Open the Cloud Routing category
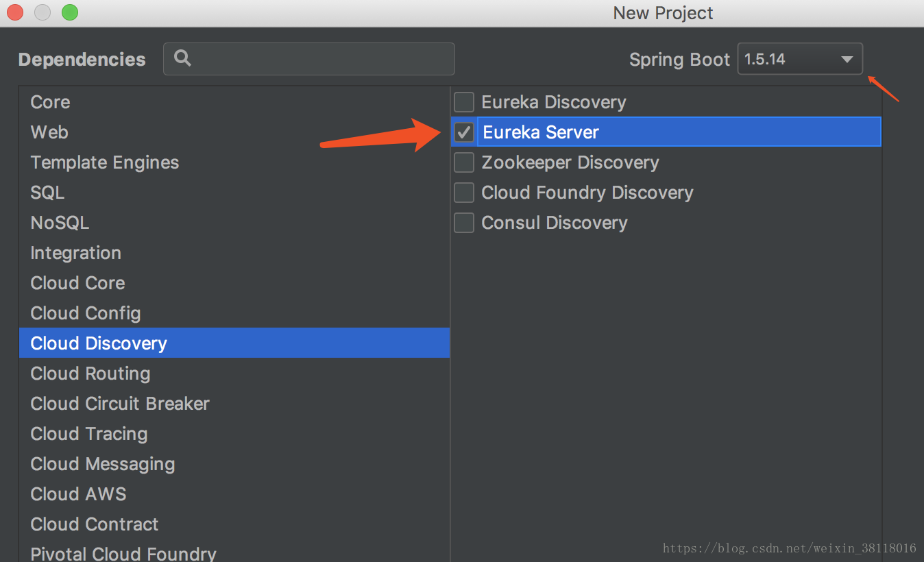924x562 pixels. 234,374
